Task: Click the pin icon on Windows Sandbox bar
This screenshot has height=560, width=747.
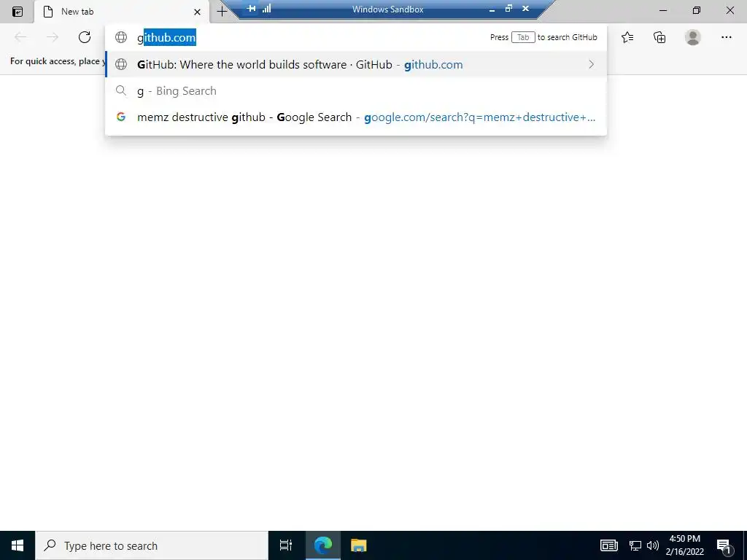Action: 252,9
